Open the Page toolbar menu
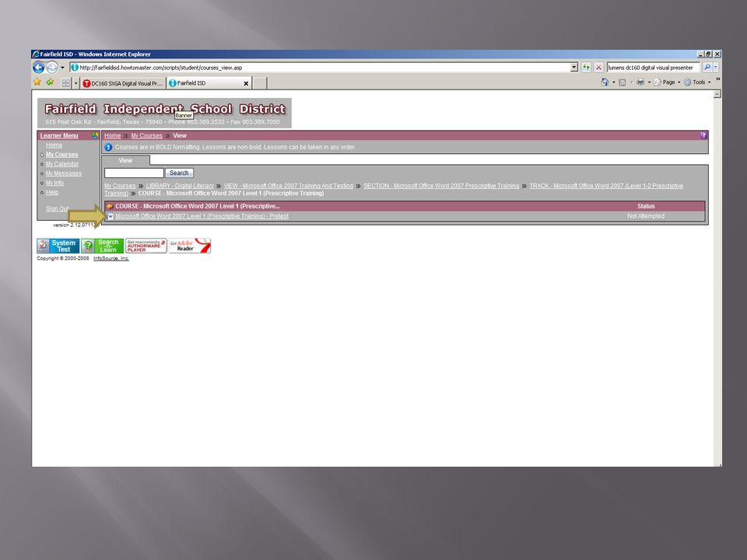This screenshot has height=560, width=747. pos(668,82)
